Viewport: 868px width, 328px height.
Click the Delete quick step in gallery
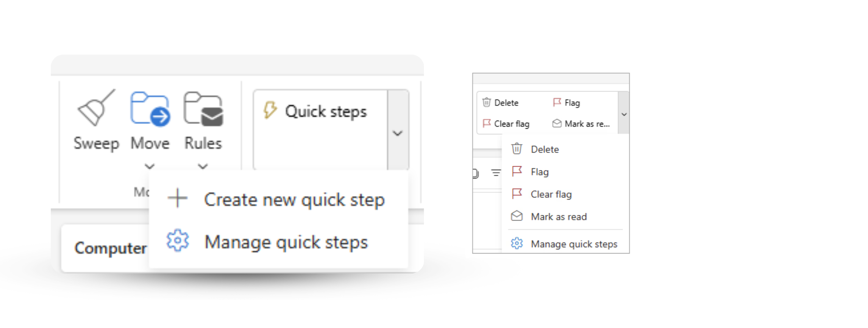501,103
